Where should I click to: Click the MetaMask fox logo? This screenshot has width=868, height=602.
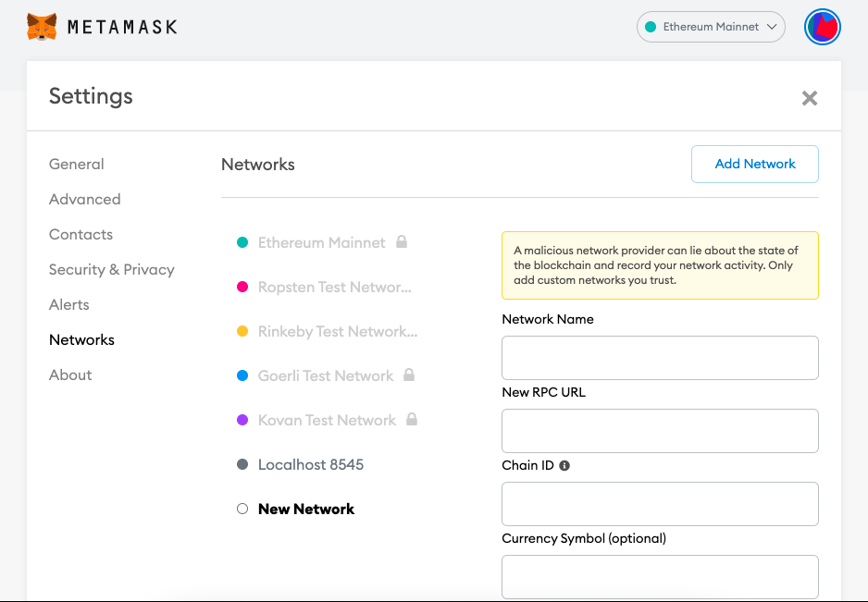coord(42,27)
